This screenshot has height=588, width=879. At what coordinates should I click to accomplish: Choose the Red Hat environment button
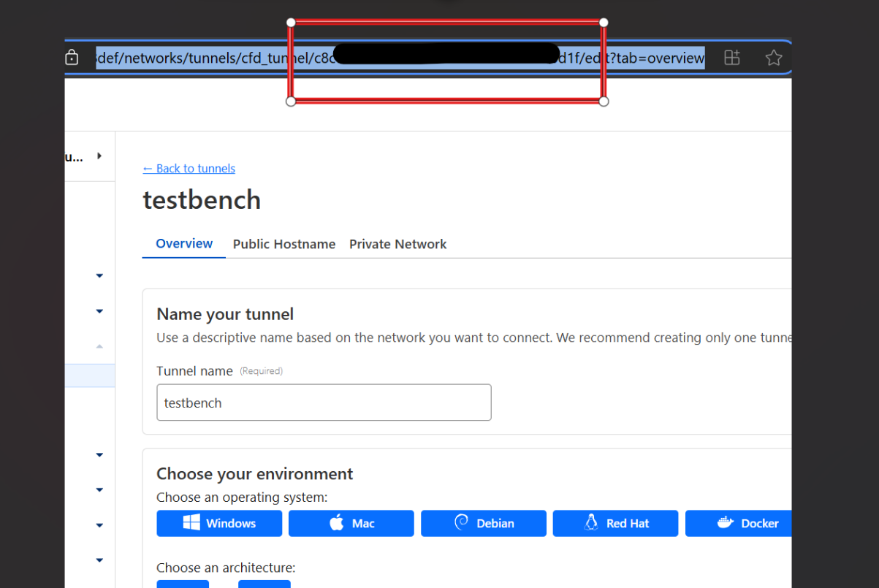point(615,523)
